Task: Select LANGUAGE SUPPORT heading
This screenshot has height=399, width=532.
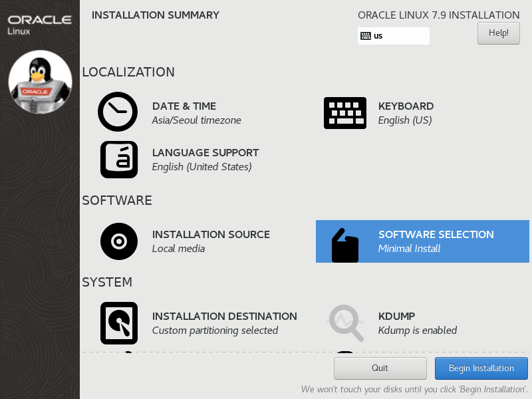Action: [205, 153]
